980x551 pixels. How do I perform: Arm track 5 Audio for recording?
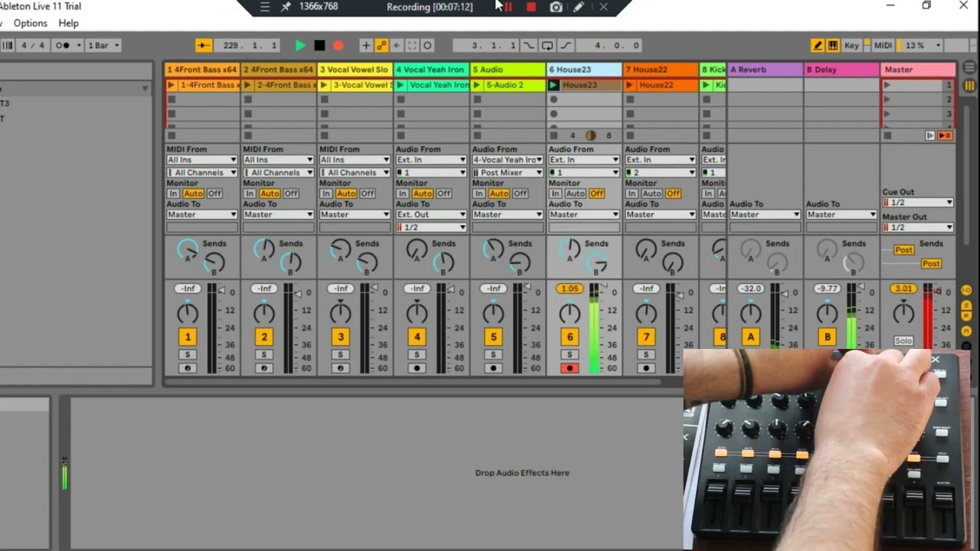point(493,368)
